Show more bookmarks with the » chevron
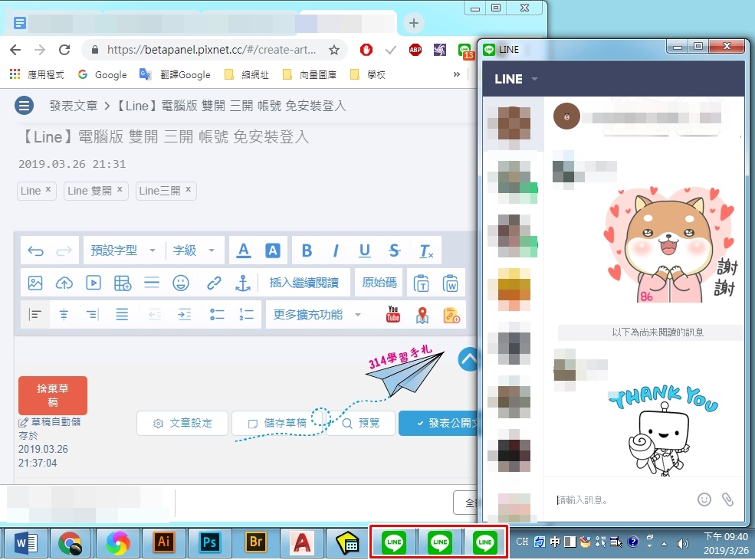 (457, 74)
